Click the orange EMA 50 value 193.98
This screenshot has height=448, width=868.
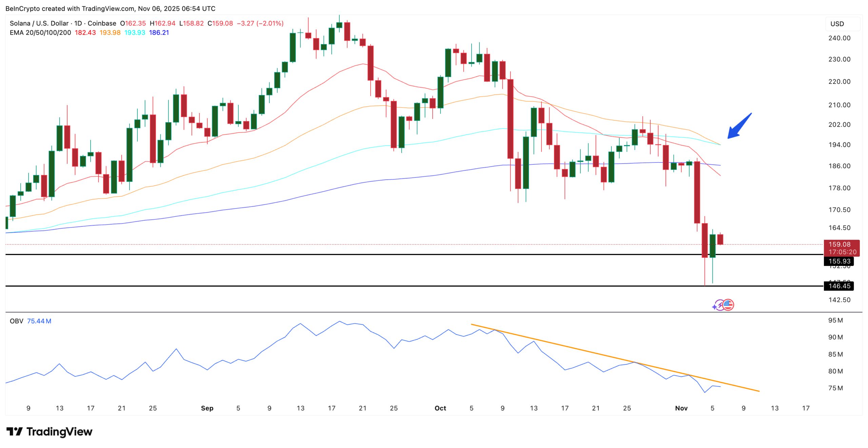(x=110, y=33)
